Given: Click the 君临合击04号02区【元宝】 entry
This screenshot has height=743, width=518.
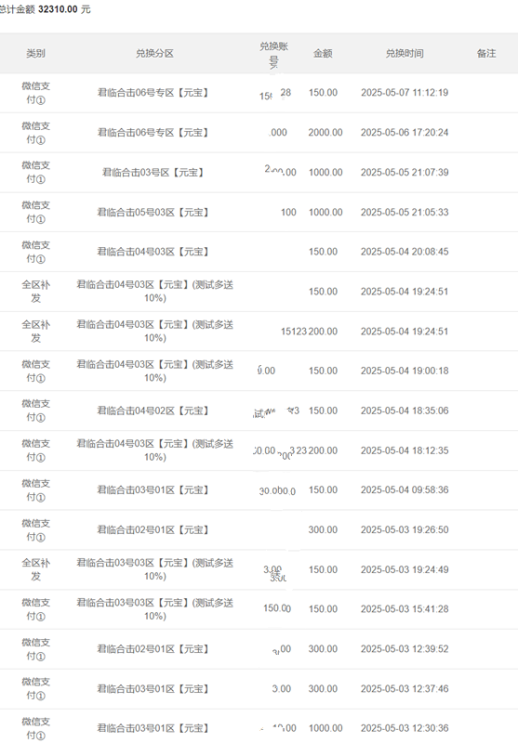Looking at the screenshot, I should (153, 410).
